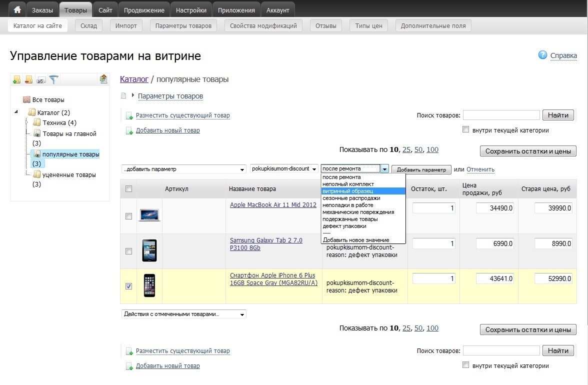The width and height of the screenshot is (588, 385).
Task: Switch to the 'Импорт' sub-tab
Action: pyautogui.click(x=126, y=25)
